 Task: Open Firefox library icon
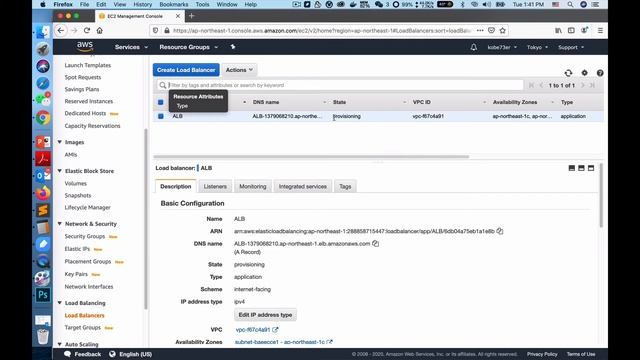pos(558,31)
